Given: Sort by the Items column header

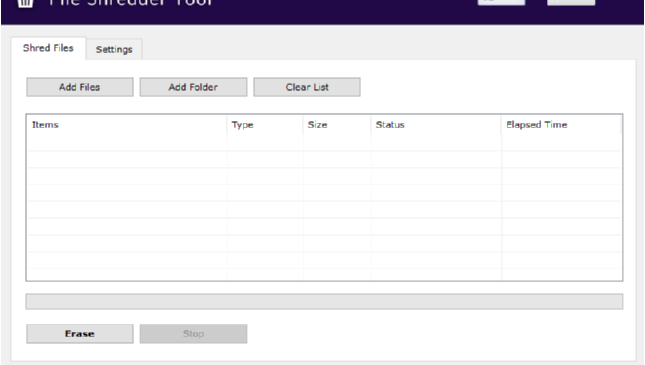Looking at the screenshot, I should (x=127, y=125).
